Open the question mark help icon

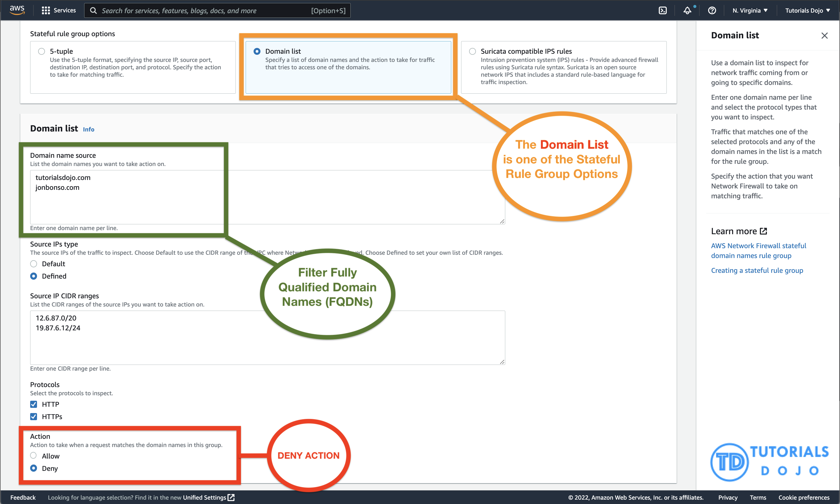tap(712, 10)
